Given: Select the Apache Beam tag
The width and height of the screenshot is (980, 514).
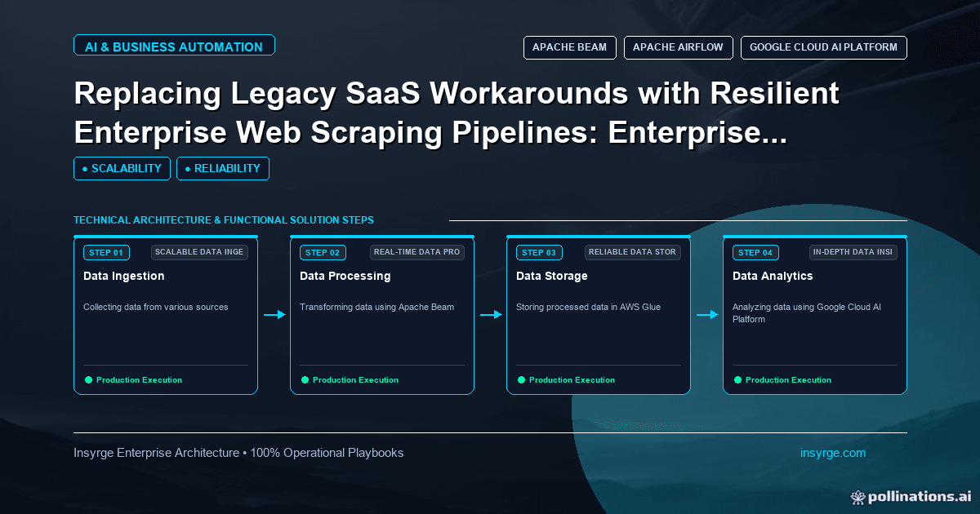Looking at the screenshot, I should (x=570, y=47).
